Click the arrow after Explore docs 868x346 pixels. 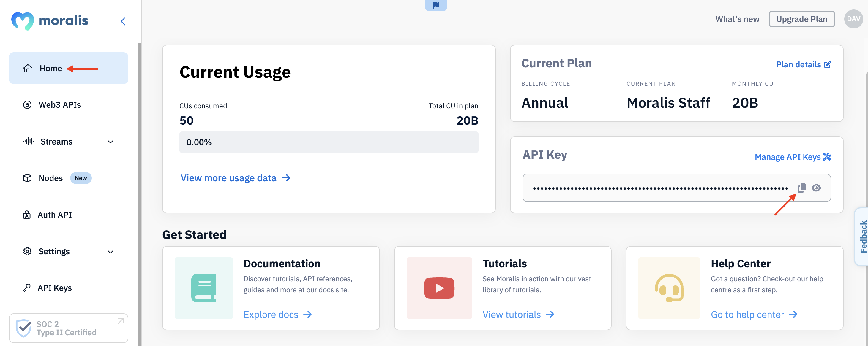pos(307,314)
